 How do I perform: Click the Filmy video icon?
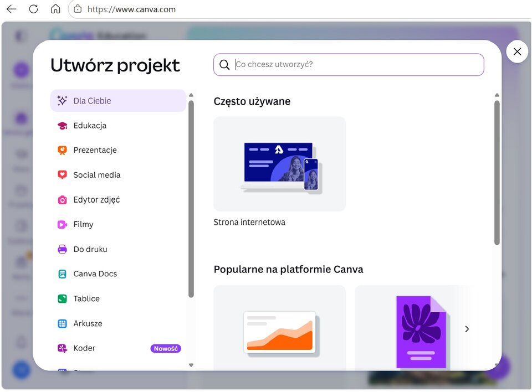tap(62, 224)
